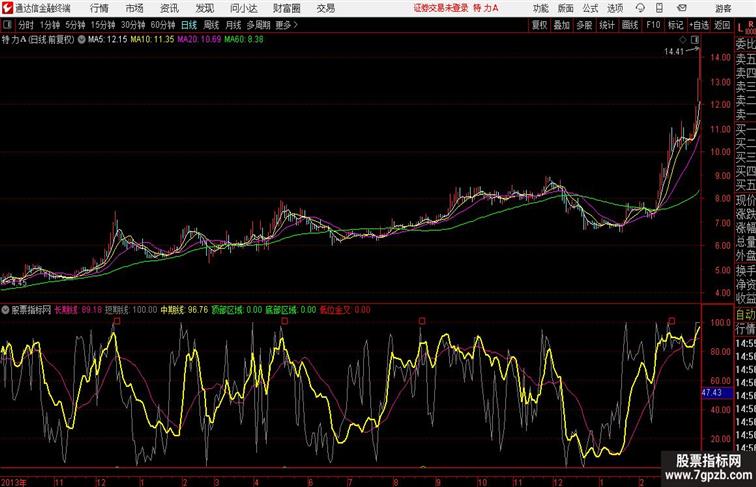
Task: Open F10 company info
Action: [x=653, y=25]
